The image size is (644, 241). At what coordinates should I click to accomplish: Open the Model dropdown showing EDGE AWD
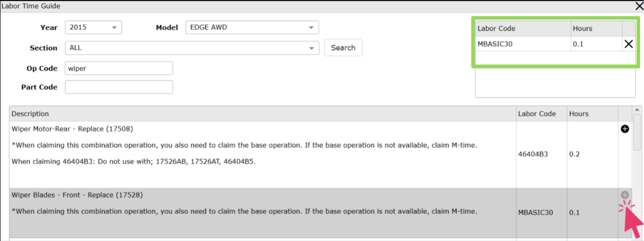click(x=252, y=27)
